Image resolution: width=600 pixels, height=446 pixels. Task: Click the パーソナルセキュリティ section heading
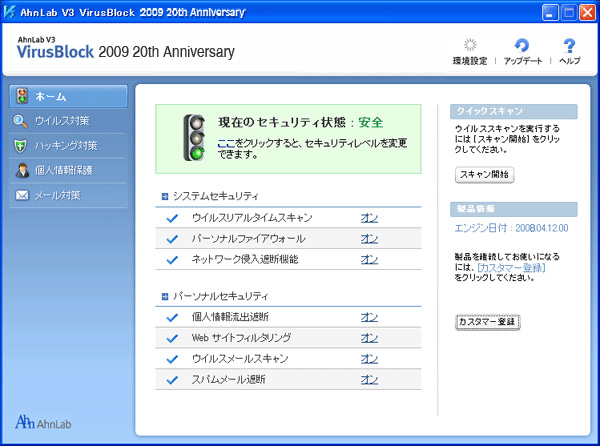click(220, 296)
